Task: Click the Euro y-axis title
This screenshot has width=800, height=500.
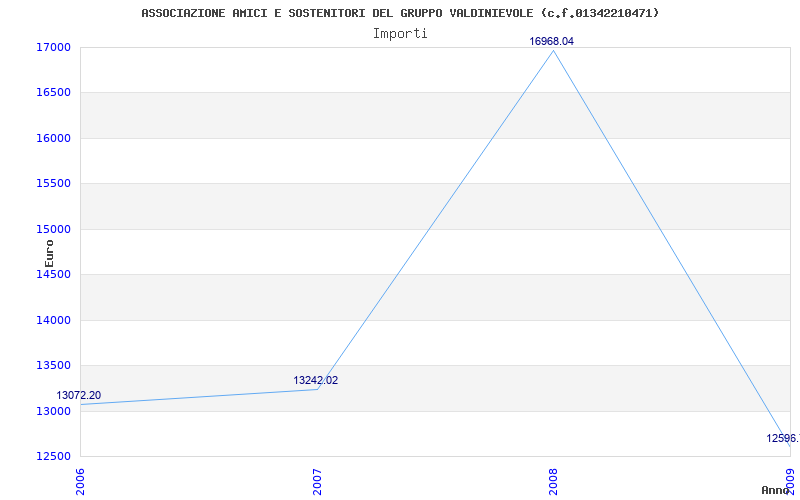Action: [x=49, y=253]
